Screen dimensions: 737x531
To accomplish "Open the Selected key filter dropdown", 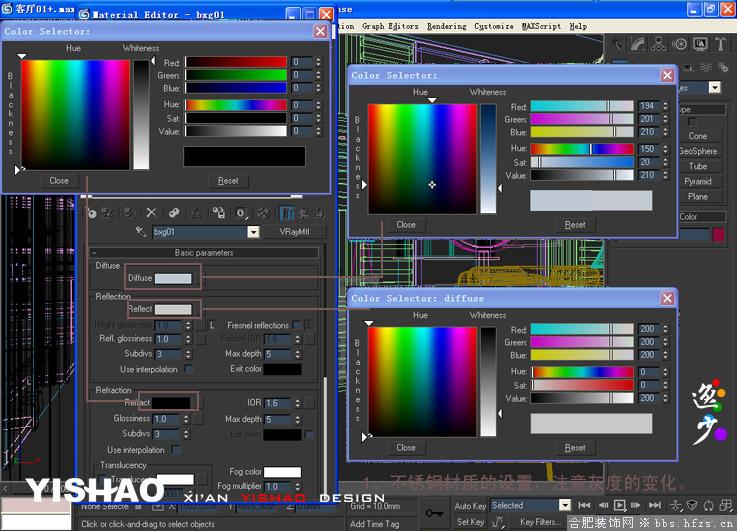I will [565, 505].
